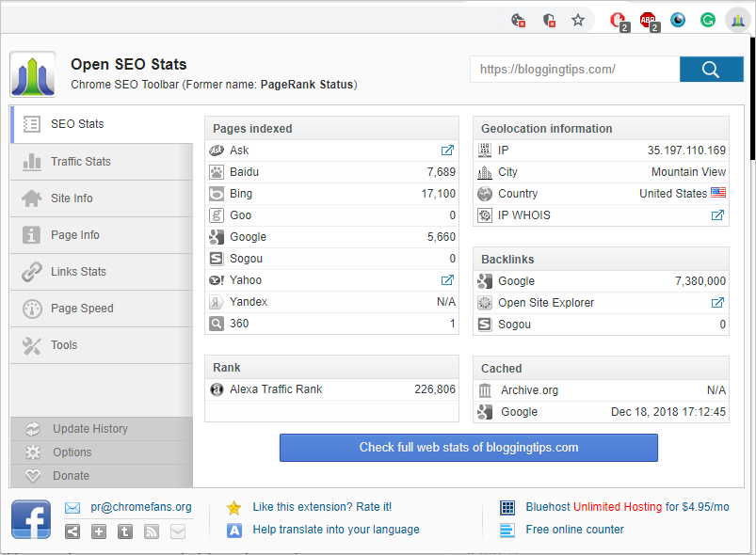Open Ask indexed pages via external link icon
The image size is (756, 555).
(448, 150)
